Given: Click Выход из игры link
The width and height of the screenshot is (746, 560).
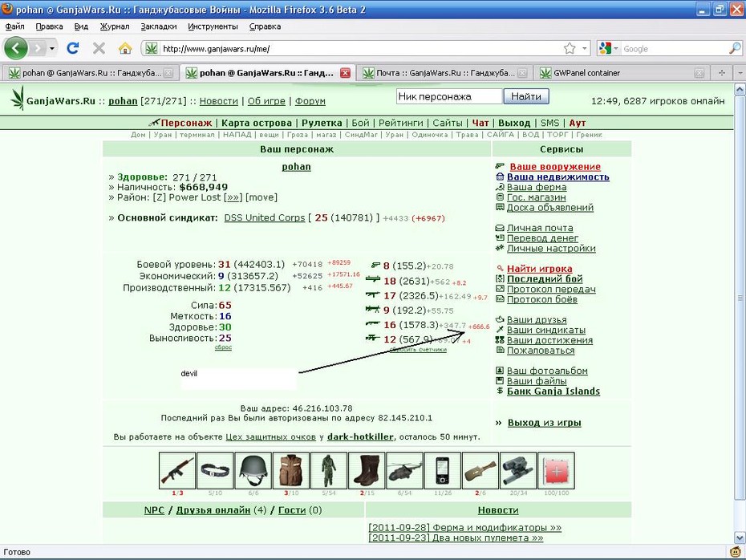Looking at the screenshot, I should pos(544,423).
